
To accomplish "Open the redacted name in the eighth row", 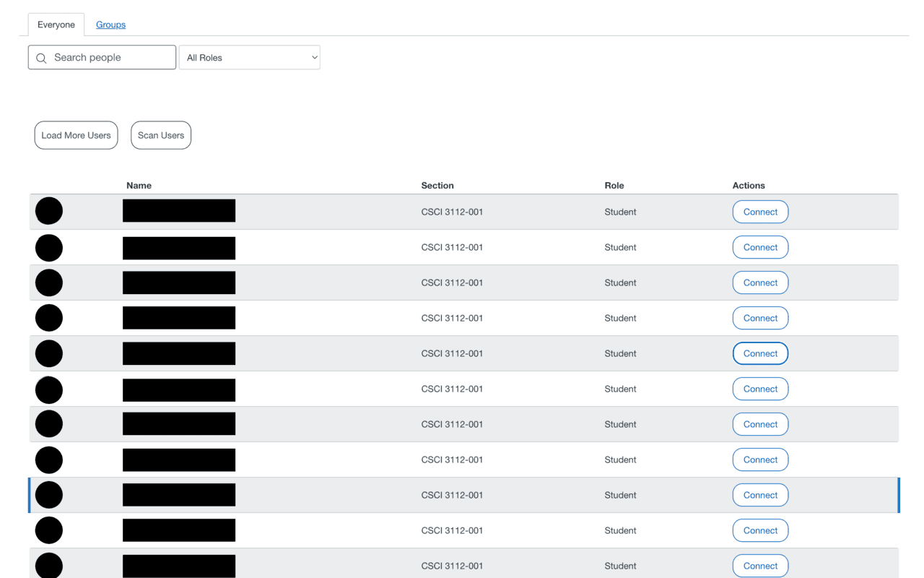I will (x=179, y=460).
